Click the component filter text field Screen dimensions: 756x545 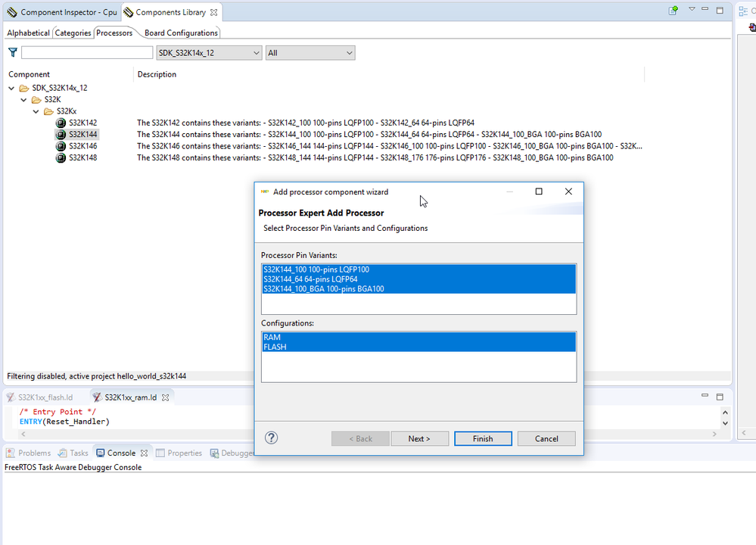point(87,52)
